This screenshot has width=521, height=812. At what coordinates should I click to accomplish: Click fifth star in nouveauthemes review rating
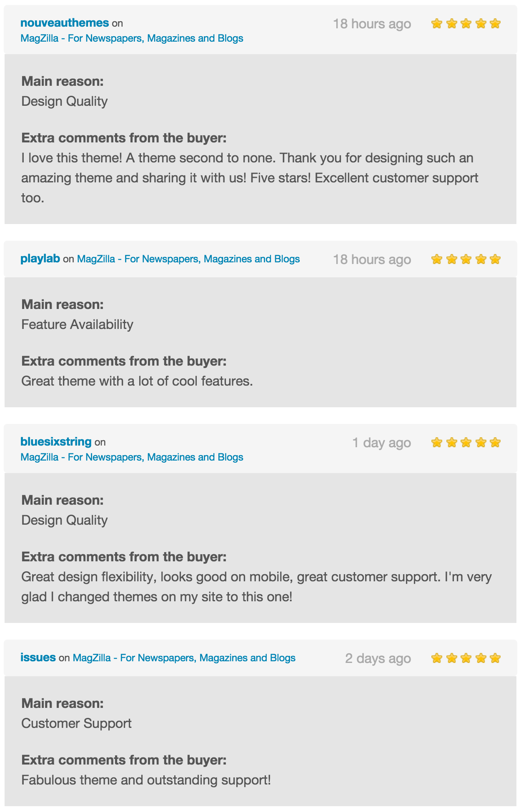[x=495, y=23]
